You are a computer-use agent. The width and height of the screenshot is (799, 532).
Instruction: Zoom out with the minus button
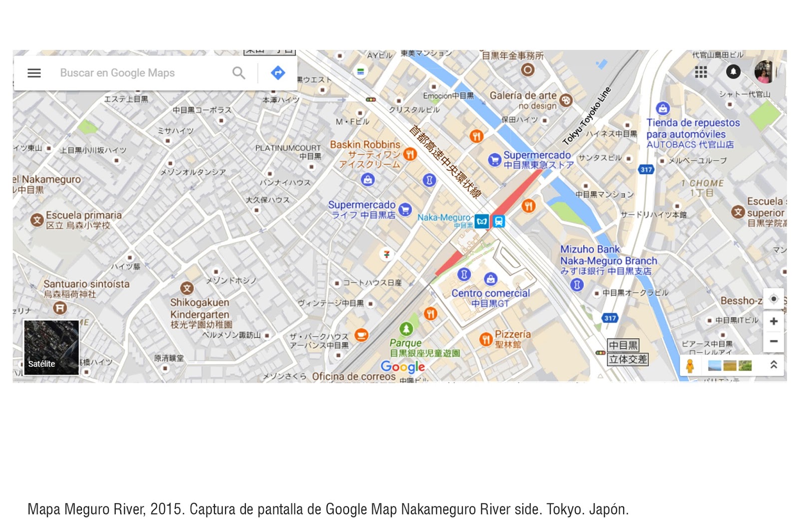click(774, 341)
